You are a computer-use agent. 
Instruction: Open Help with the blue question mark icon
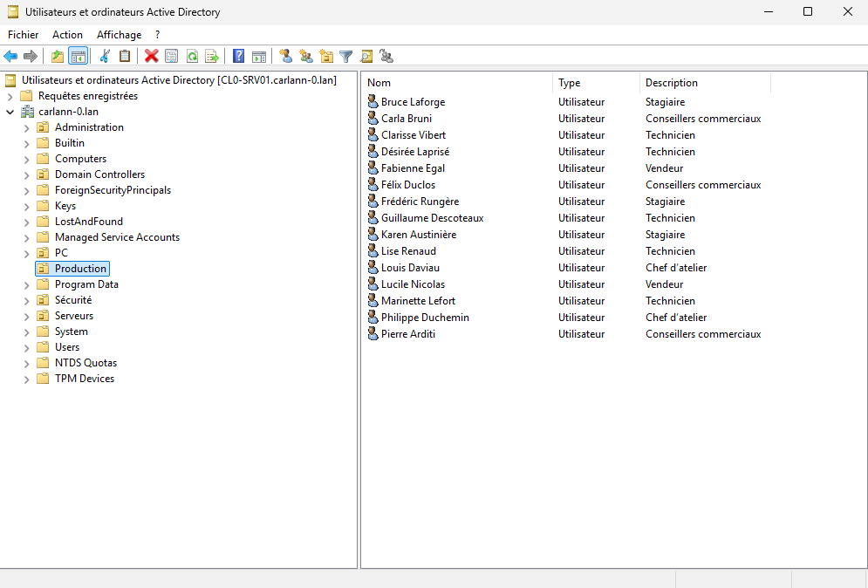click(238, 56)
